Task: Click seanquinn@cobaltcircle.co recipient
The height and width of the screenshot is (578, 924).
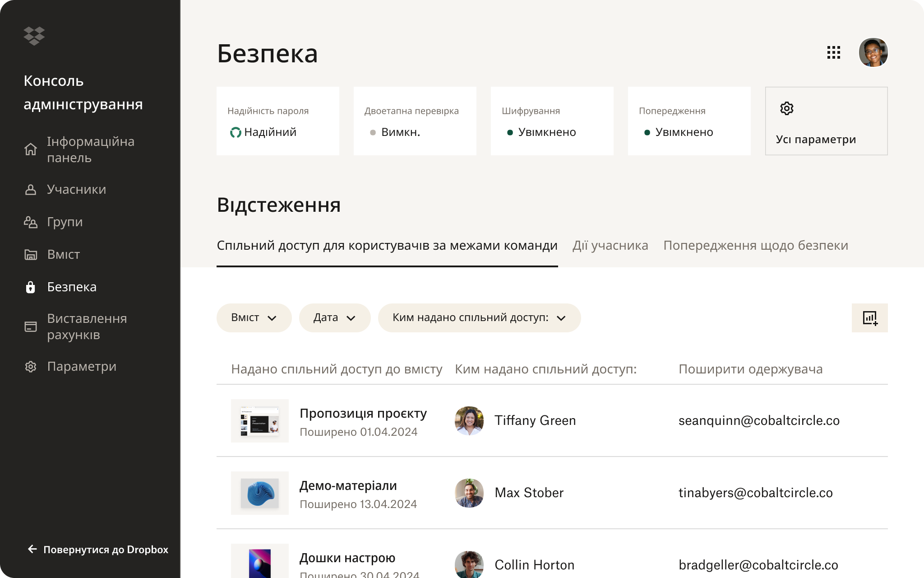Action: click(759, 420)
